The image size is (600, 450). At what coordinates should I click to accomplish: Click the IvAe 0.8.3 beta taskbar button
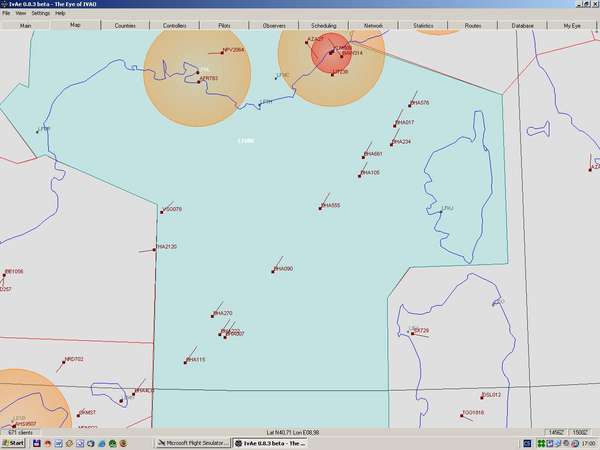[270, 443]
